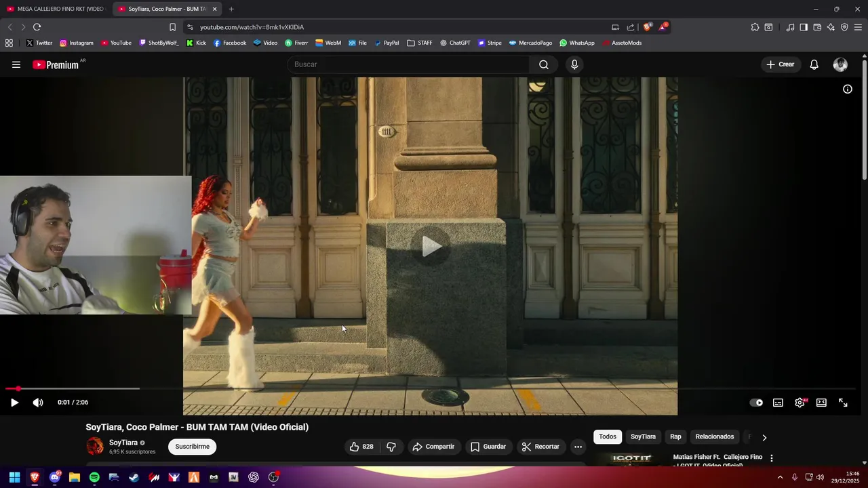Reload the current page

(x=37, y=27)
